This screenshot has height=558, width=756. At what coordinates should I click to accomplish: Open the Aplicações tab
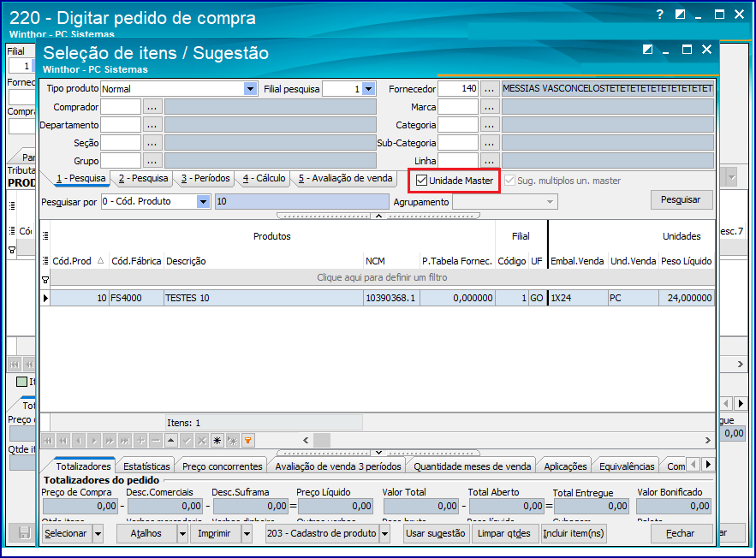(565, 466)
